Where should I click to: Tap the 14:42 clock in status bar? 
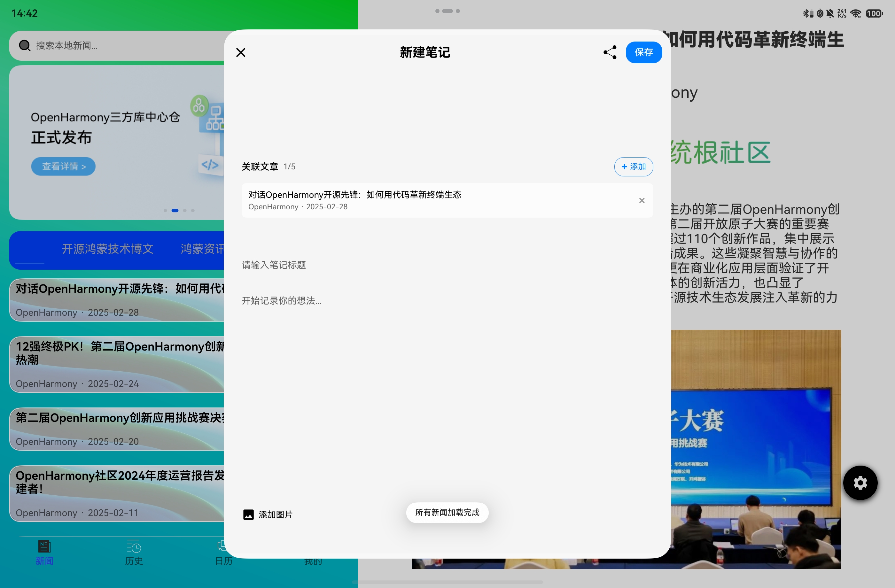24,13
